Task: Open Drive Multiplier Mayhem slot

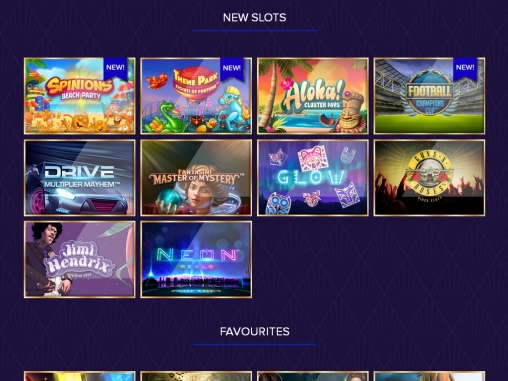Action: pyautogui.click(x=80, y=178)
